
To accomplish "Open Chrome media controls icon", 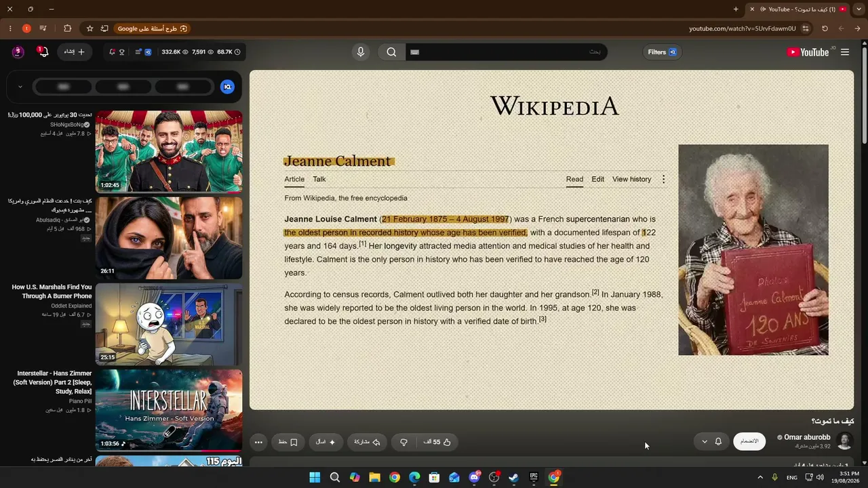I will pos(43,28).
